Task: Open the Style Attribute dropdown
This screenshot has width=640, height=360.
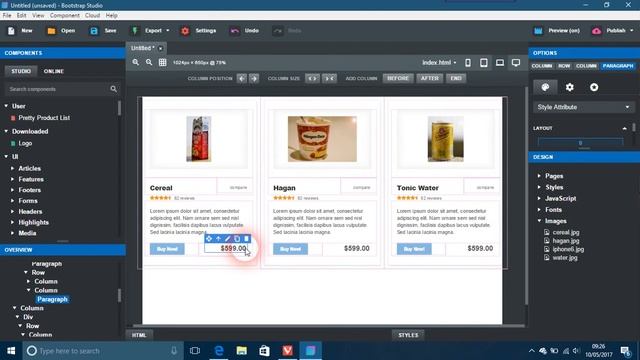Action: pos(583,107)
